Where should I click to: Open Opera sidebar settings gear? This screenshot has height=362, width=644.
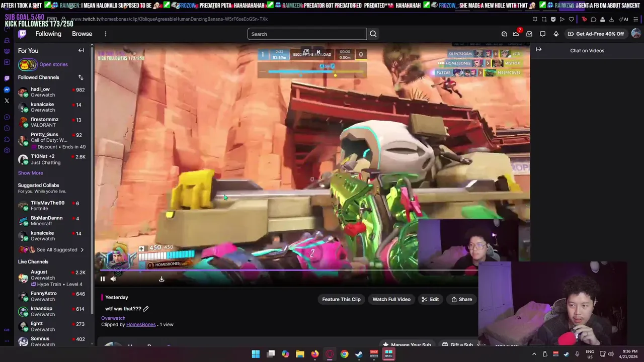tap(7, 150)
